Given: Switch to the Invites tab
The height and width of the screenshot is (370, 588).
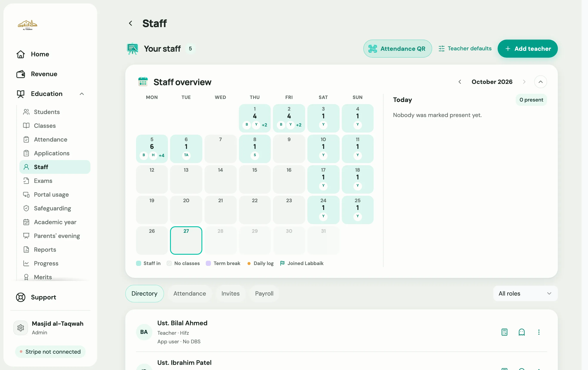Looking at the screenshot, I should point(230,294).
